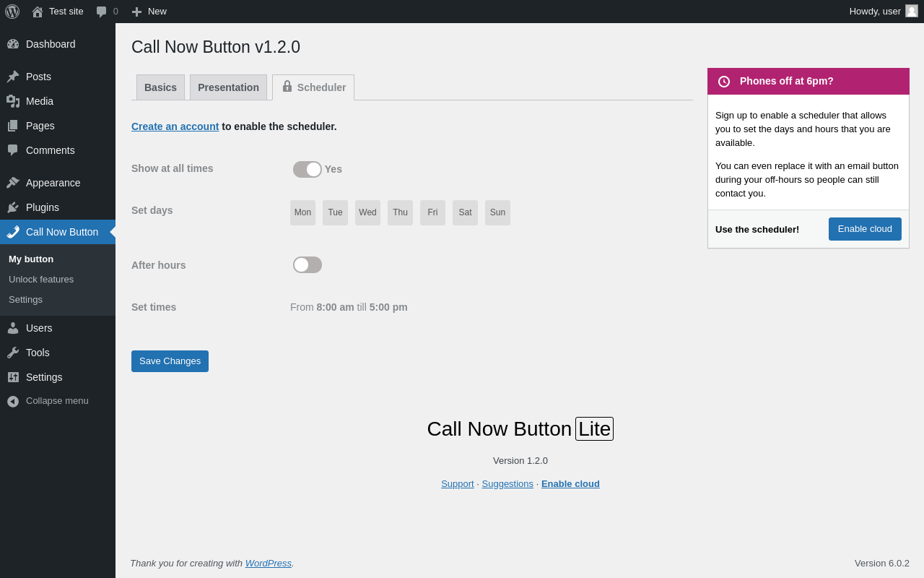This screenshot has width=924, height=578.
Task: Open Unlock features submenu item
Action: coord(41,280)
